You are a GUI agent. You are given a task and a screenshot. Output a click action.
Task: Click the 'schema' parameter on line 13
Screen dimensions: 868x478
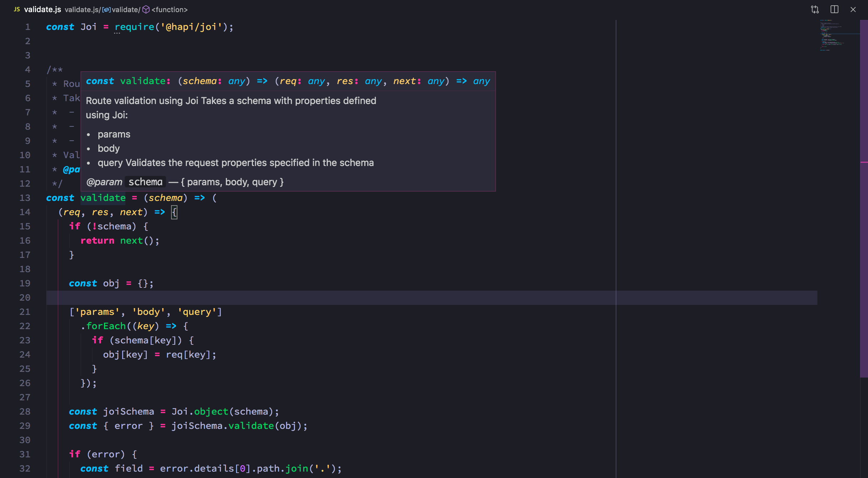click(x=165, y=198)
